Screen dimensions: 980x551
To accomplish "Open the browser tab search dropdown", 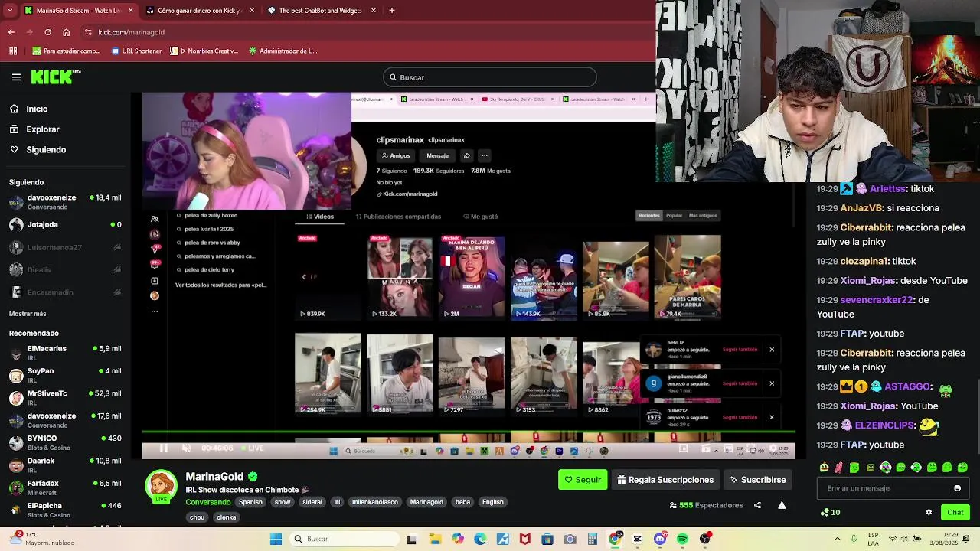I will coord(9,11).
